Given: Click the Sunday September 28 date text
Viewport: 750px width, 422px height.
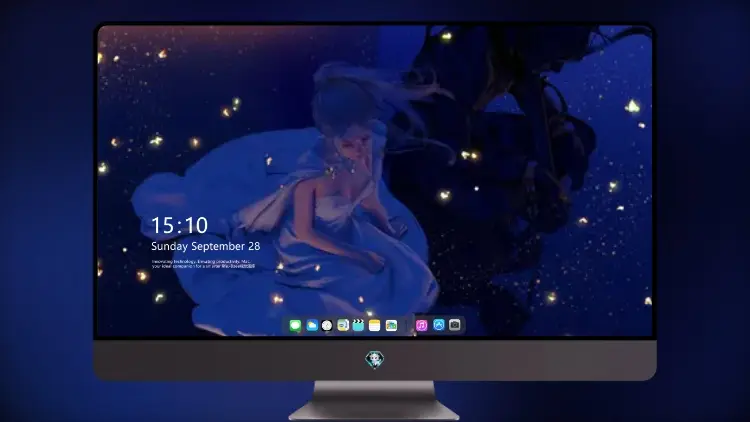Looking at the screenshot, I should pos(206,246).
